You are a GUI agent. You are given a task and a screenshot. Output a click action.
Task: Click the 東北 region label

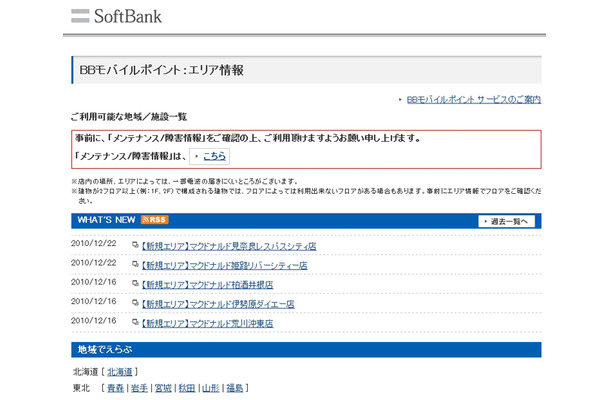[x=81, y=388]
